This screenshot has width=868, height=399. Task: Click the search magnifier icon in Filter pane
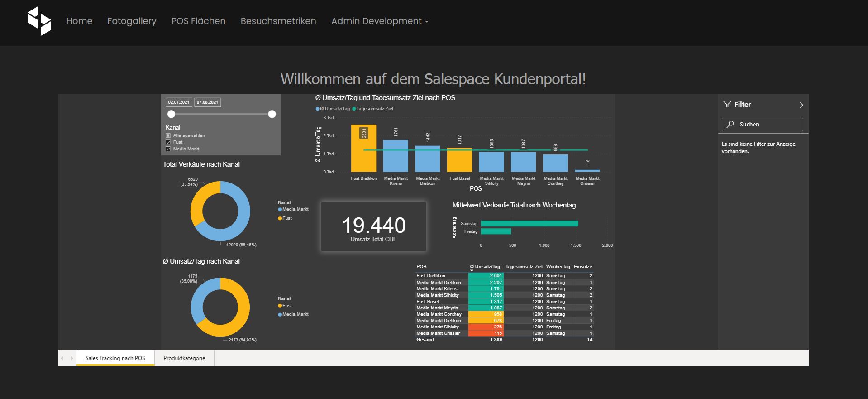click(x=730, y=124)
